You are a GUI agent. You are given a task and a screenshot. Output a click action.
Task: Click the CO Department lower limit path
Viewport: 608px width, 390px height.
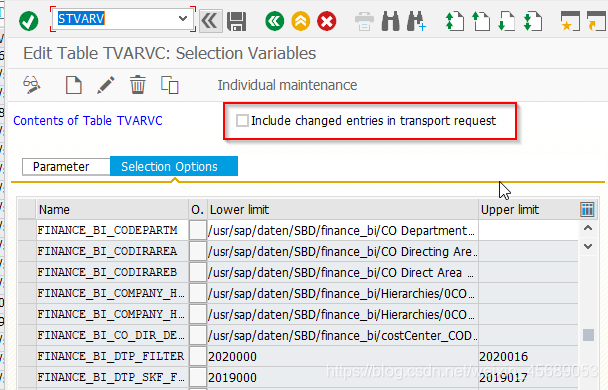point(343,231)
